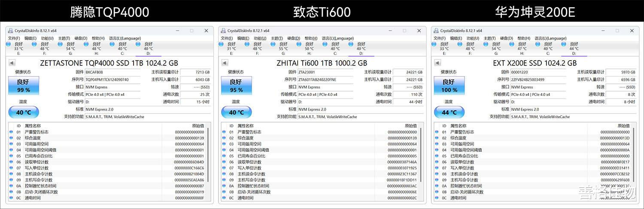Select the 54 °C G: drive in TQP4000 window
Viewport: 644px width, 209px height.
tap(70, 49)
